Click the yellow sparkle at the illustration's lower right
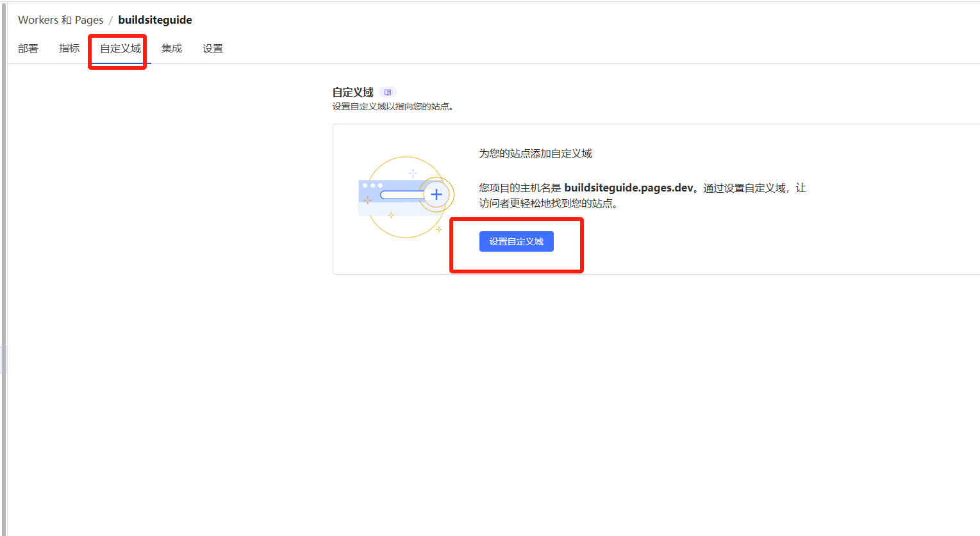980x536 pixels. (x=438, y=229)
